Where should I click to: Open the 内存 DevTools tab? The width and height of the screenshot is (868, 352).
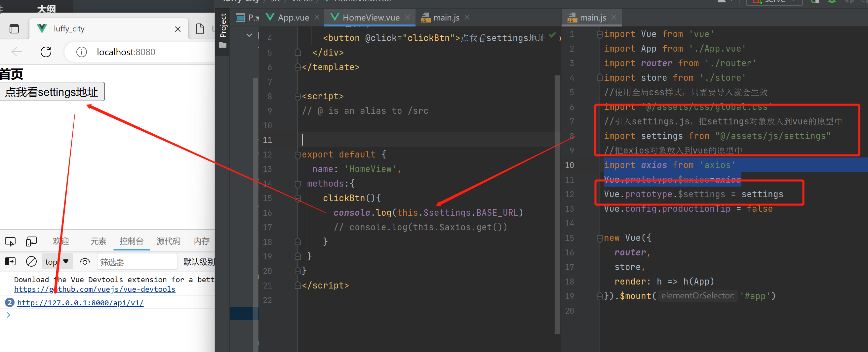[202, 241]
